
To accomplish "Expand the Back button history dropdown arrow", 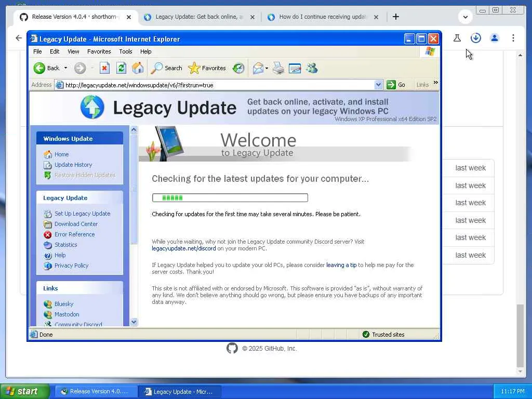I will pyautogui.click(x=66, y=68).
